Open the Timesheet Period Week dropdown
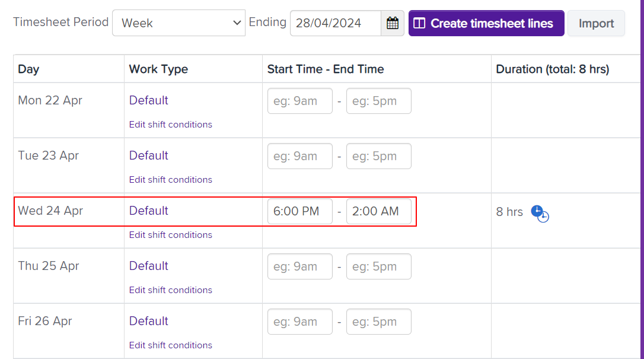 click(178, 23)
